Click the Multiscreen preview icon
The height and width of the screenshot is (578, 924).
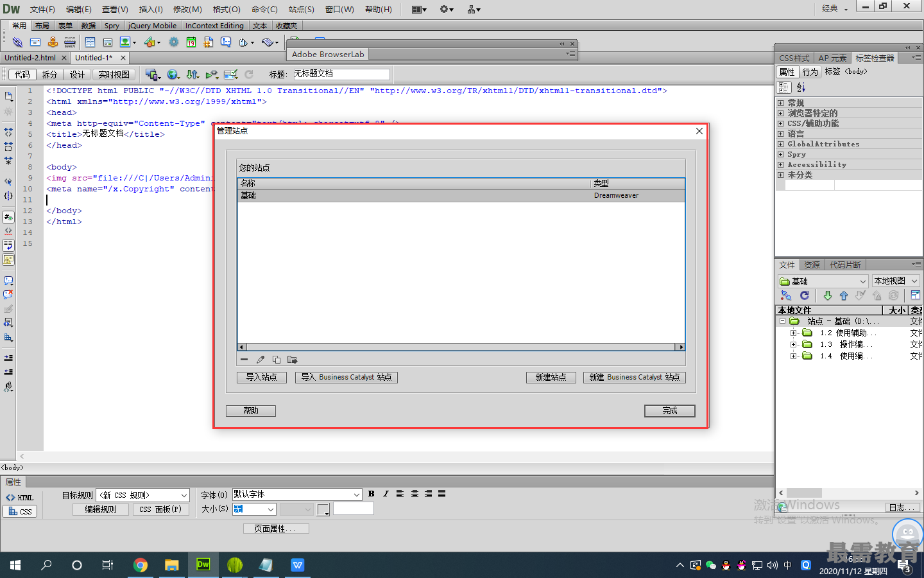click(151, 74)
